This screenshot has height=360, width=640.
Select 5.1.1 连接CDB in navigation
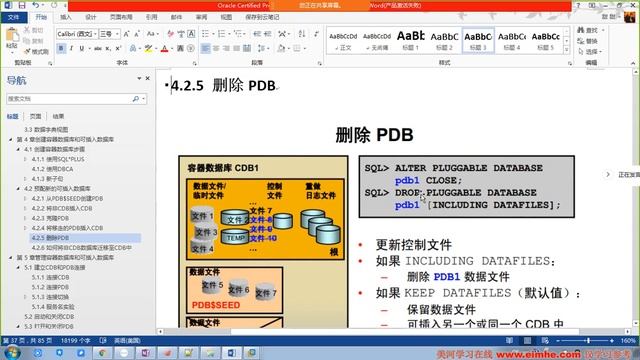point(51,277)
